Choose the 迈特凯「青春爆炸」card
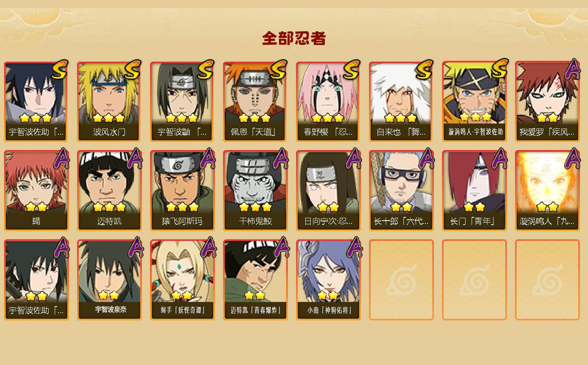 pos(255,280)
